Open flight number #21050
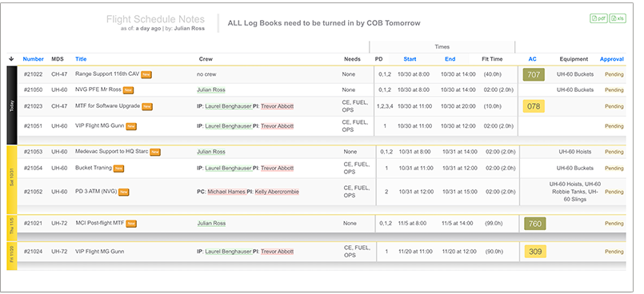This screenshot has width=644, height=294. (33, 89)
